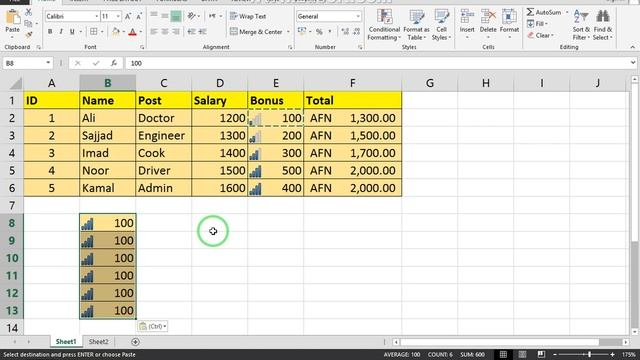Click the Merge & Center button
The width and height of the screenshot is (640, 360).
pos(256,31)
